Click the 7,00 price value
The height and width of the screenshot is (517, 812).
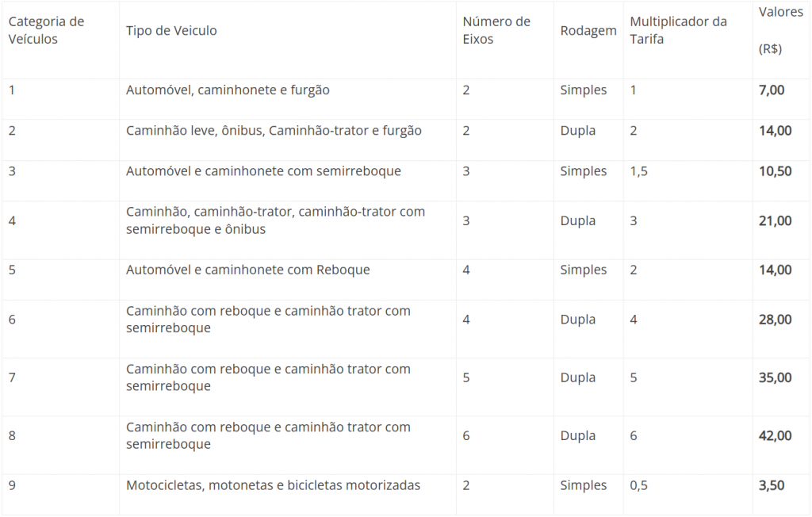point(772,90)
